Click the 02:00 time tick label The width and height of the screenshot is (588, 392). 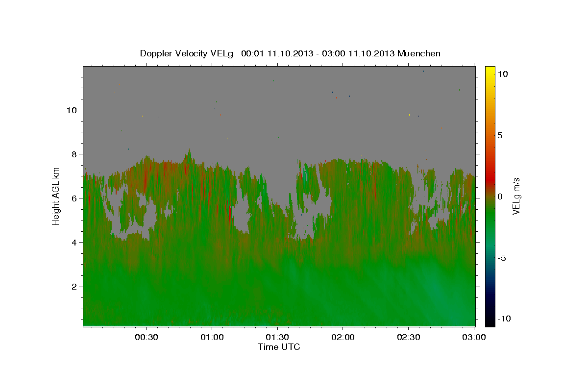coord(343,338)
